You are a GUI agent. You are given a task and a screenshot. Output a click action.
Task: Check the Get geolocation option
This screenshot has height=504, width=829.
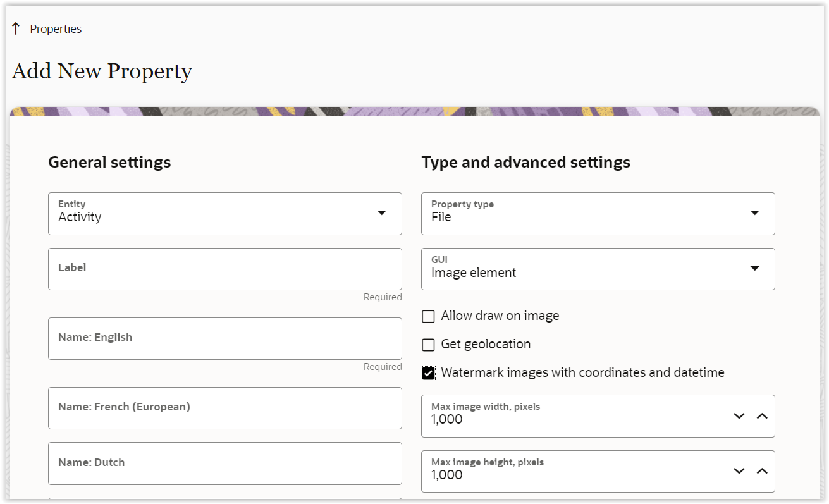(429, 345)
